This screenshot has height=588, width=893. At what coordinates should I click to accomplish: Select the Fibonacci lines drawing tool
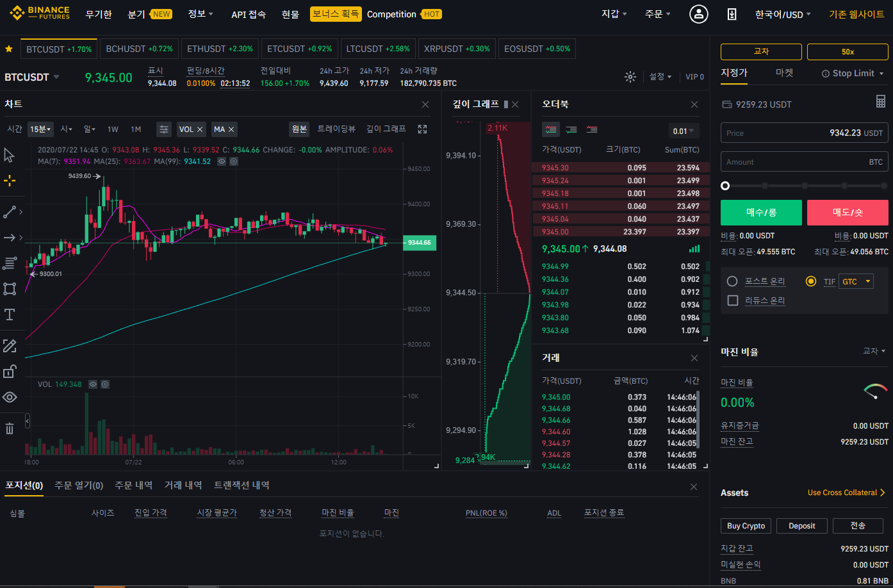[x=9, y=263]
